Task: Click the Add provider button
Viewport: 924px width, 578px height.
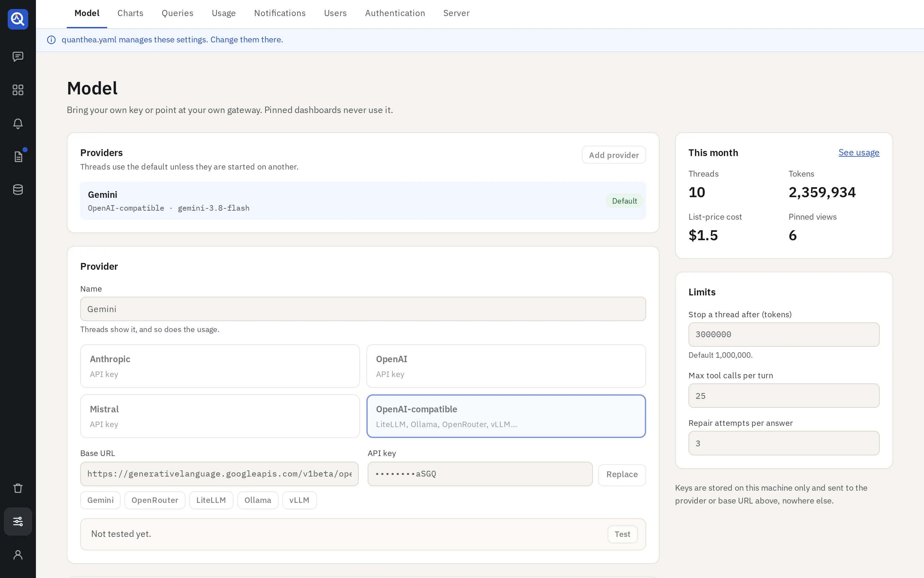Action: (x=613, y=155)
